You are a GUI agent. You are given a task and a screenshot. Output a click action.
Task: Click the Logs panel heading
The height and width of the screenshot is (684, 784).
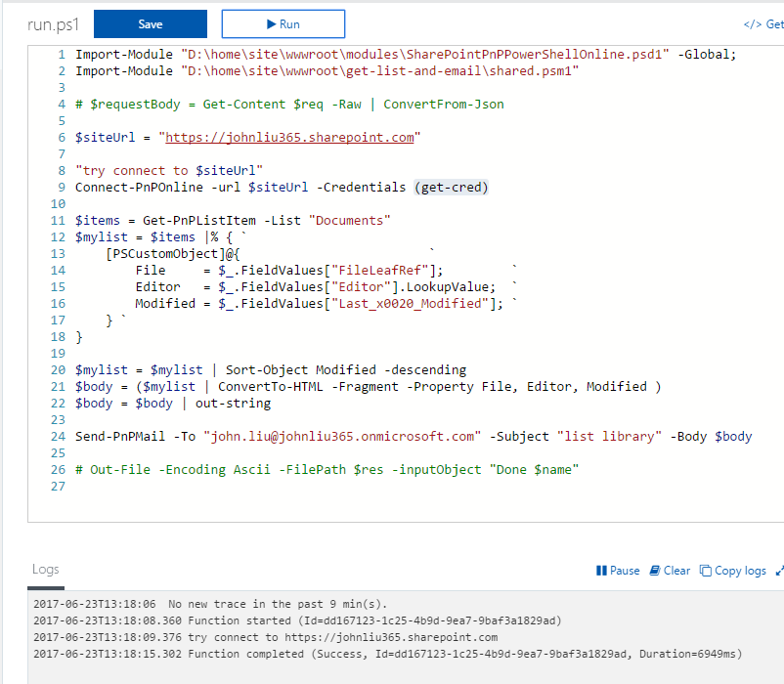pyautogui.click(x=46, y=570)
